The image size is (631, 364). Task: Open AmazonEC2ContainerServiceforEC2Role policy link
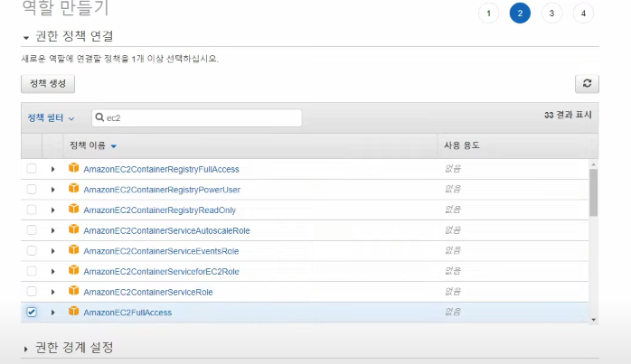[x=161, y=272]
